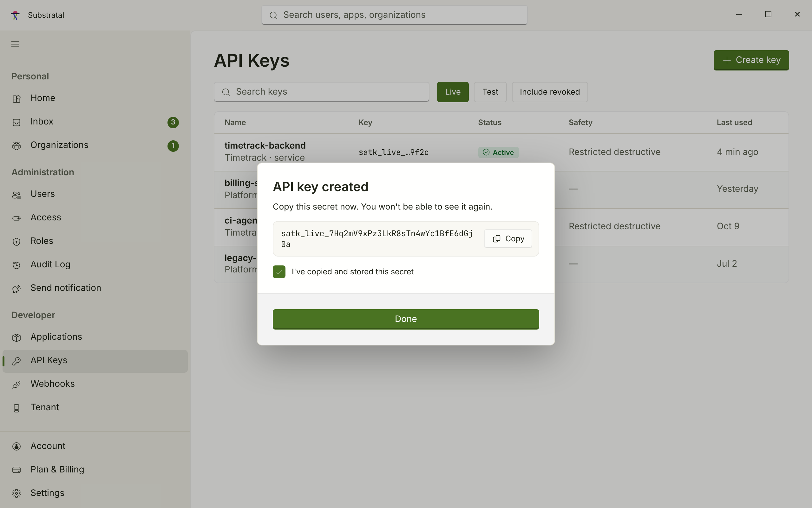812x508 pixels.
Task: Click the Substratal app logo
Action: [x=15, y=15]
